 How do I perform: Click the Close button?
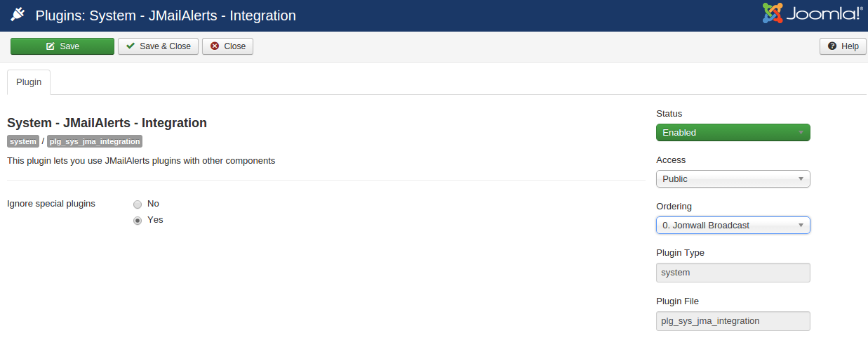(228, 46)
